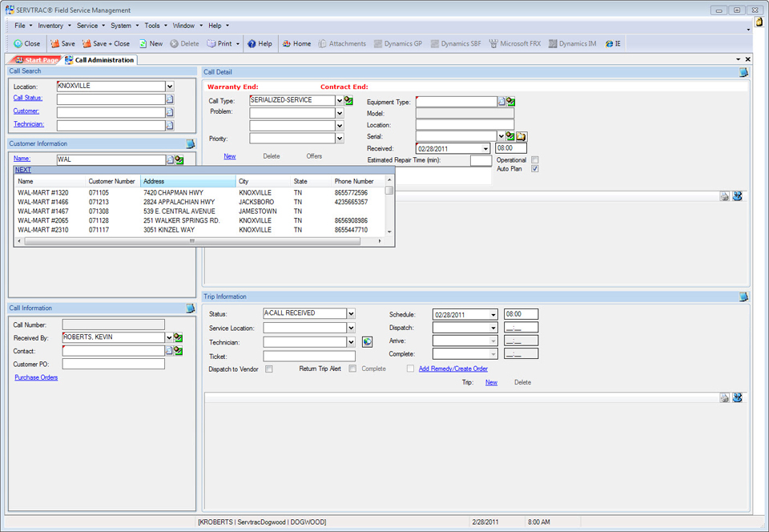Launch Dynamics IM from the toolbar
Image resolution: width=769 pixels, height=532 pixels.
point(572,43)
